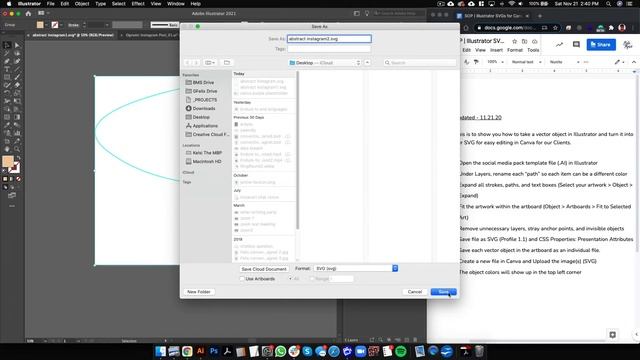Click the Save Cloud Document button
Image resolution: width=640 pixels, height=360 pixels.
tap(264, 269)
